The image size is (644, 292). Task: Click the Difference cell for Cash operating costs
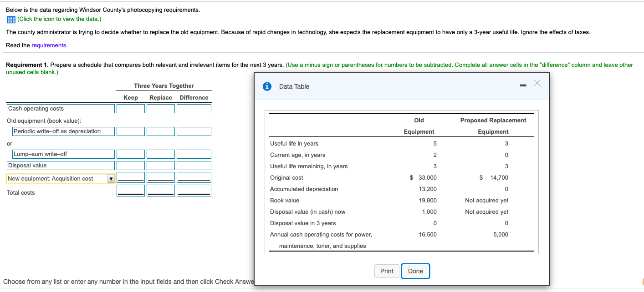(x=194, y=109)
